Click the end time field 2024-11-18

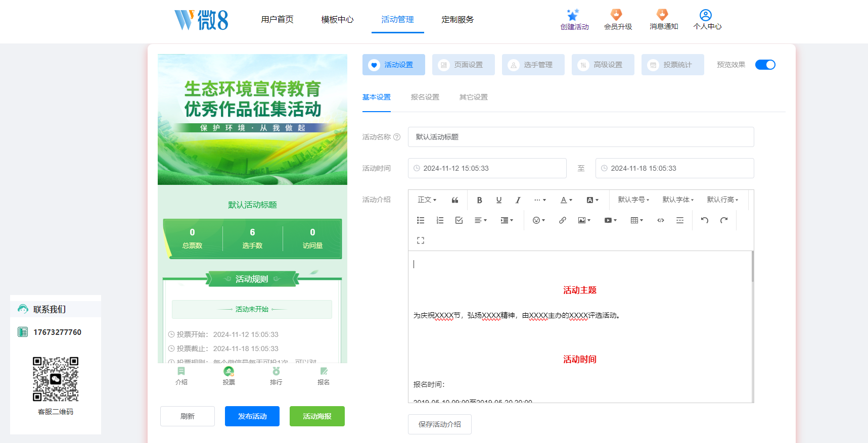[x=675, y=168]
